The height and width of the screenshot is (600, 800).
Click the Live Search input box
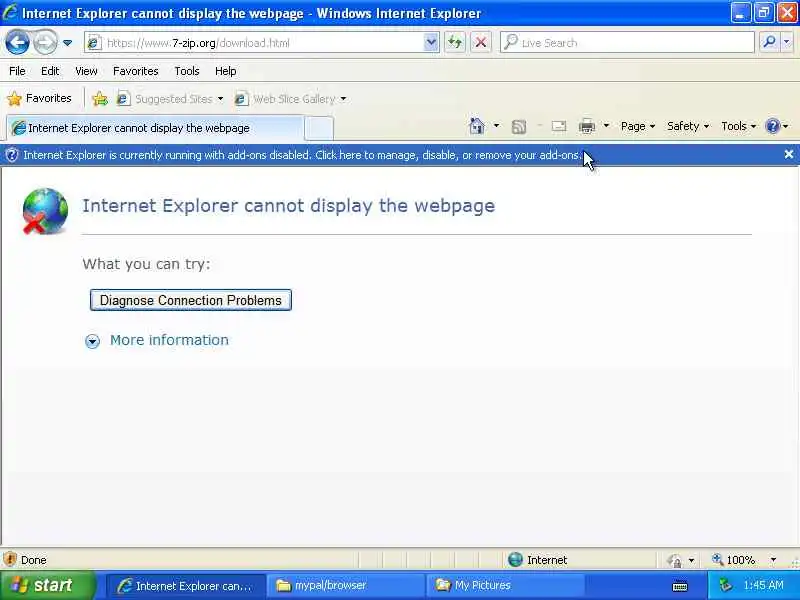(x=627, y=43)
